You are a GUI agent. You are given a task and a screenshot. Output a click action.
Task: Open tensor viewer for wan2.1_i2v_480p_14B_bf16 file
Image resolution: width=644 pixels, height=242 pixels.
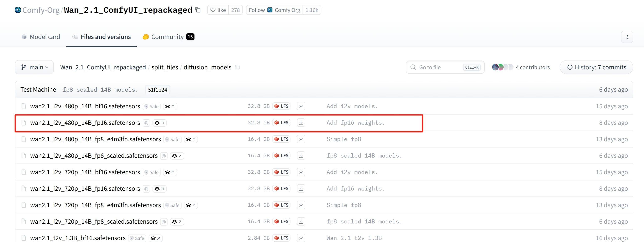click(x=170, y=107)
